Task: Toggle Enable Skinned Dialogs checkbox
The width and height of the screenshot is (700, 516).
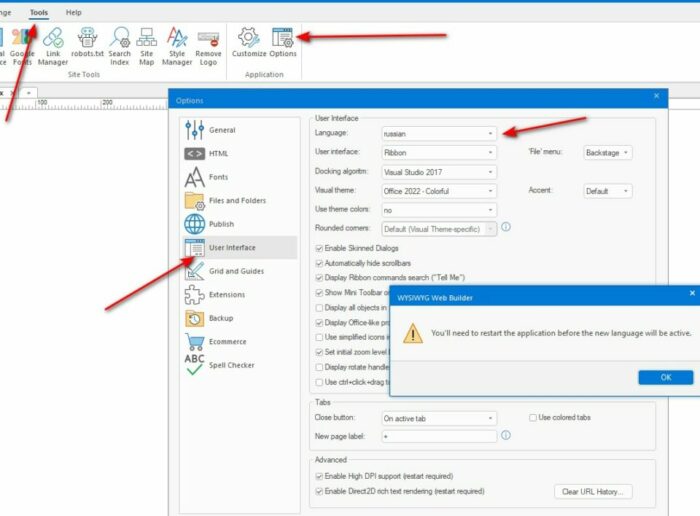Action: 319,246
